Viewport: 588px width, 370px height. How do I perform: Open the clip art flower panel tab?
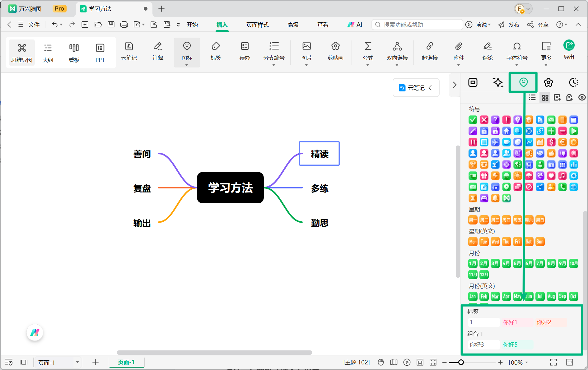coord(548,82)
